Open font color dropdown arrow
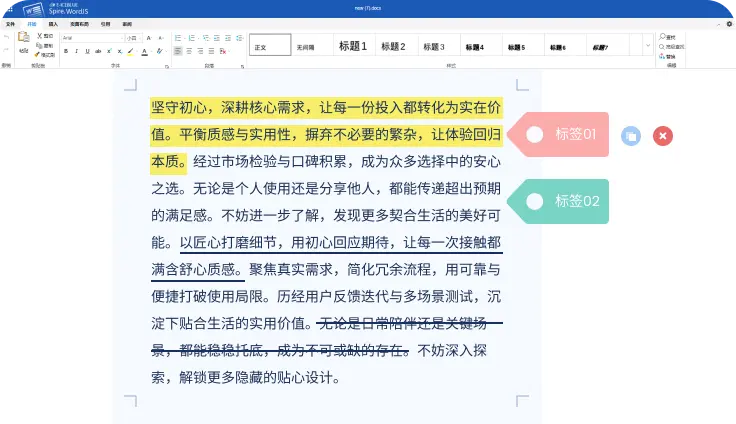The height and width of the screenshot is (424, 736). coord(151,52)
